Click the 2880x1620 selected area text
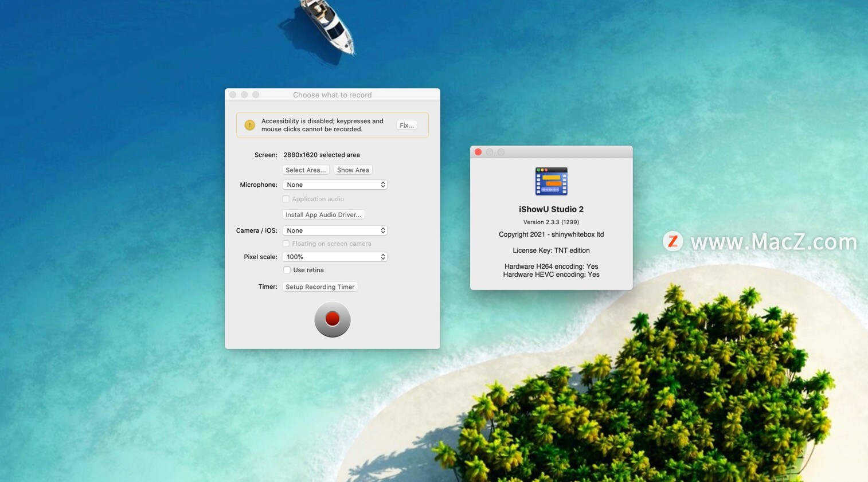The image size is (868, 482). pyautogui.click(x=322, y=155)
